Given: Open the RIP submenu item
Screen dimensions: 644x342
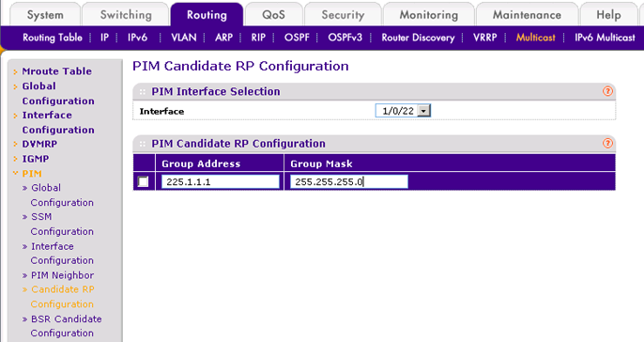Looking at the screenshot, I should (258, 38).
